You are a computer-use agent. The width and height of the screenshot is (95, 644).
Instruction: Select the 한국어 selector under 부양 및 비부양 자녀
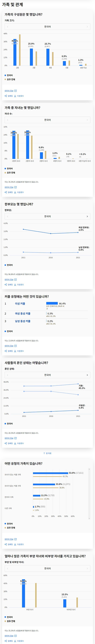click(x=47, y=568)
